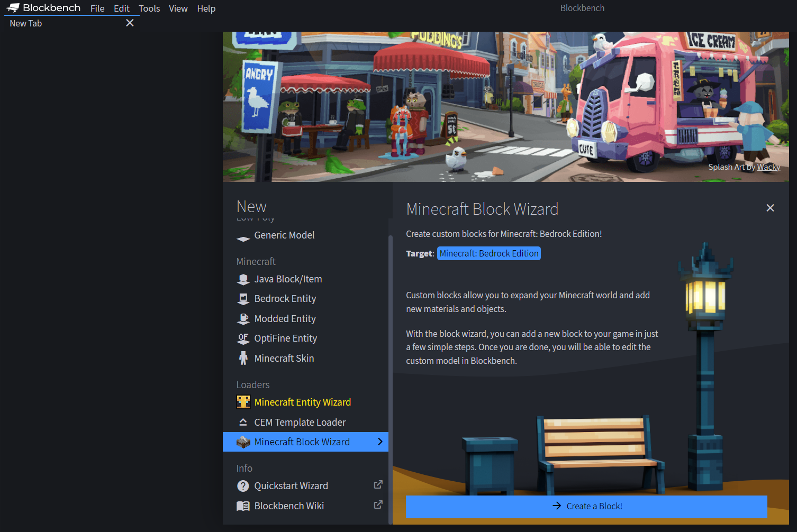The image size is (797, 532).
Task: Open Minecraft Entity Wizard loader label
Action: [303, 402]
